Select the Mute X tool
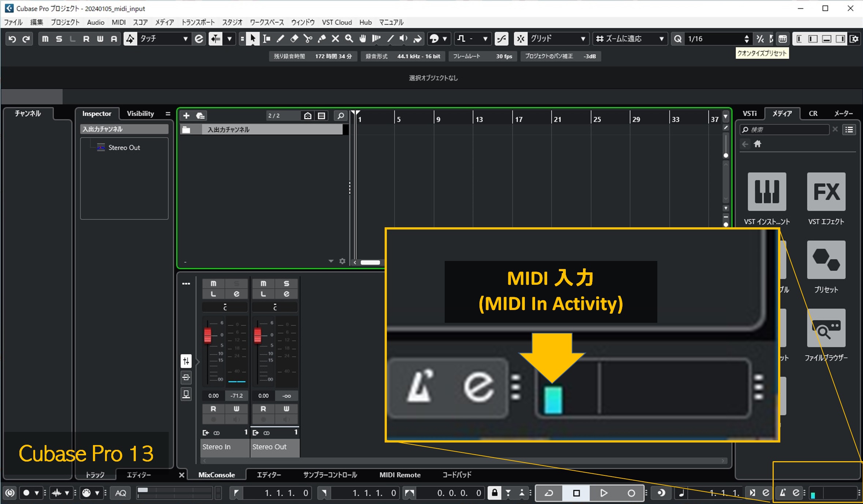The image size is (863, 504). tap(335, 39)
